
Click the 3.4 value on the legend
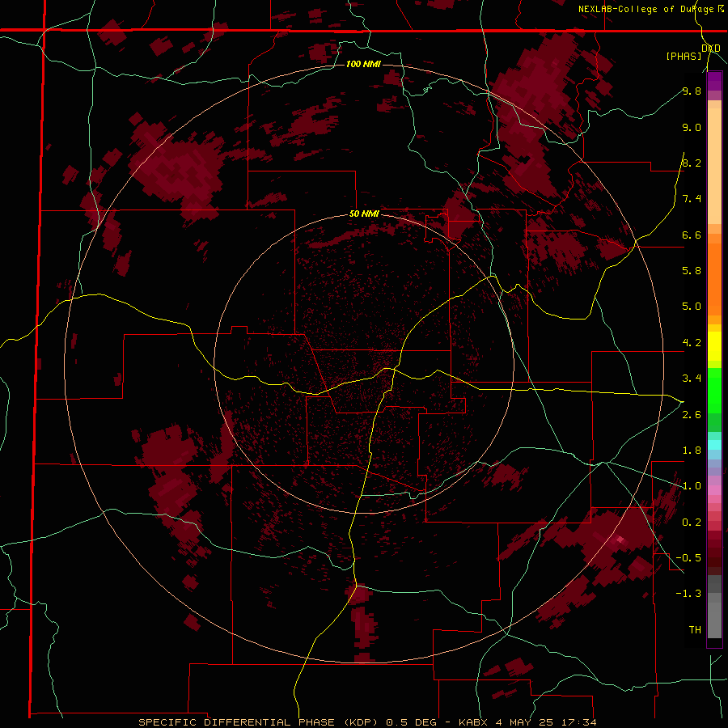tap(692, 378)
